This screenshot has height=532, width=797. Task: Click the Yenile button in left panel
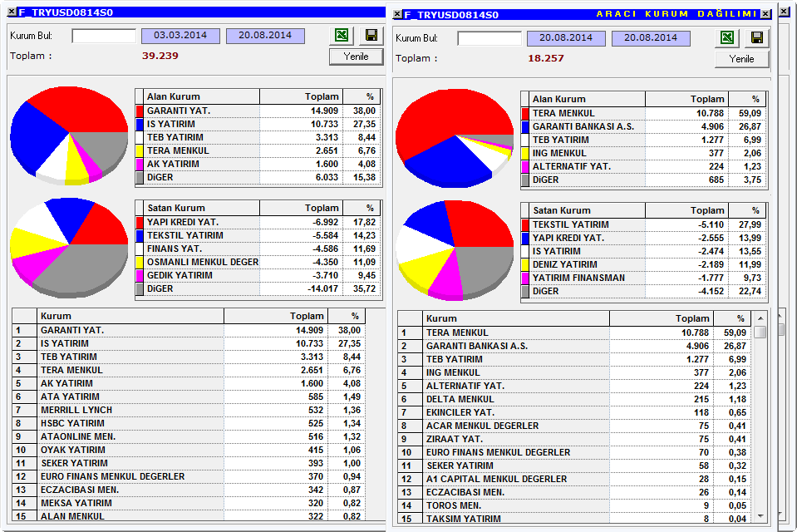[356, 57]
